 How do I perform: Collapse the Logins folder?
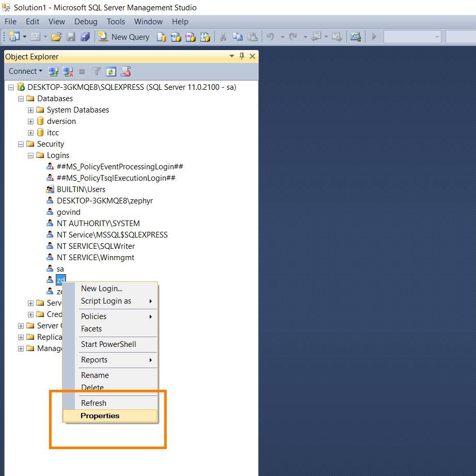coord(31,155)
